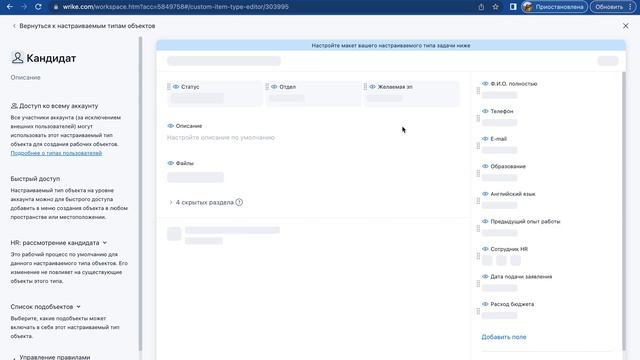Toggle visibility of Сотрудник HR field
Screen dimensions: 640x360
coord(485,249)
